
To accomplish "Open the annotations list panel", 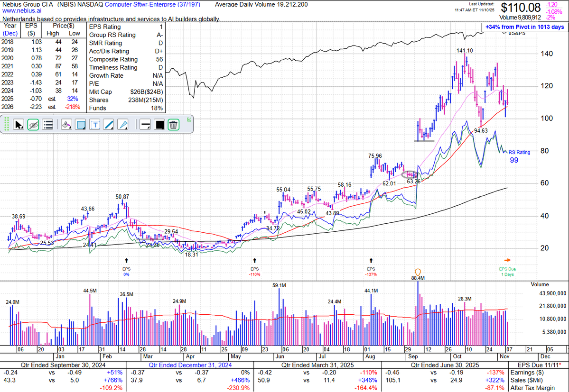I will click(47, 124).
